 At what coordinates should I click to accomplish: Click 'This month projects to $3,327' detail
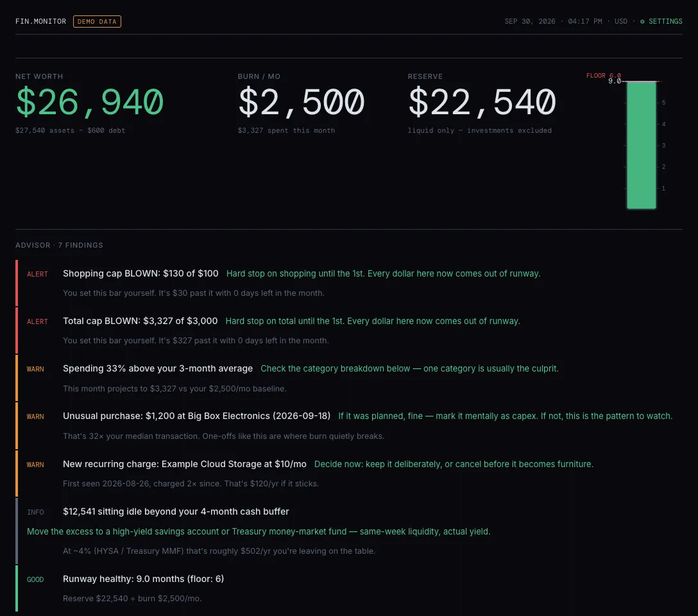174,389
